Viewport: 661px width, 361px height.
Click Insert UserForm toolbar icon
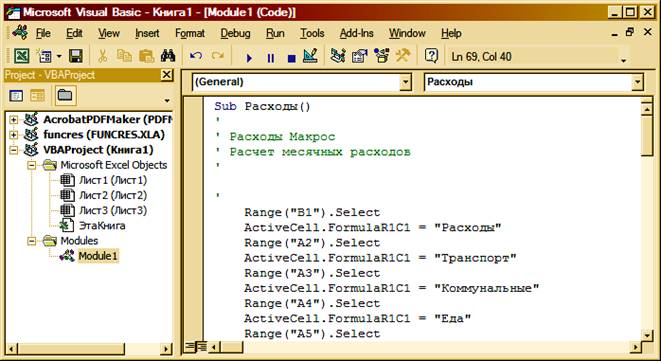43,56
